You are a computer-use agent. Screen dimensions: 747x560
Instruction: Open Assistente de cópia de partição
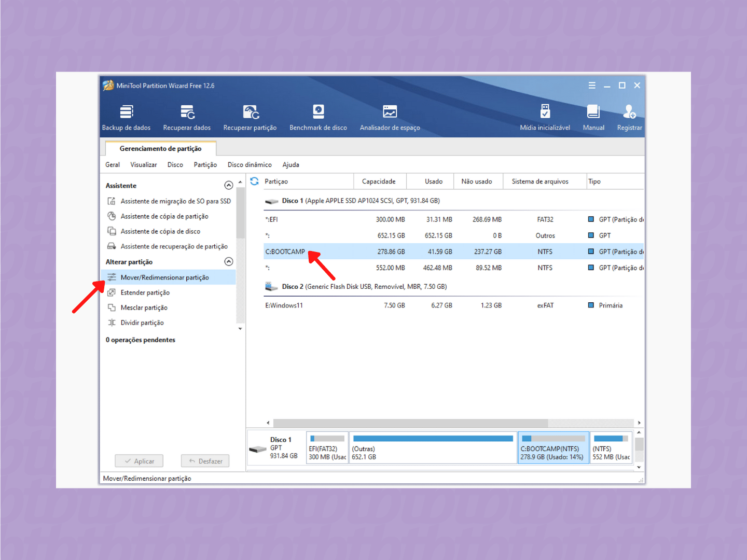tap(158, 216)
